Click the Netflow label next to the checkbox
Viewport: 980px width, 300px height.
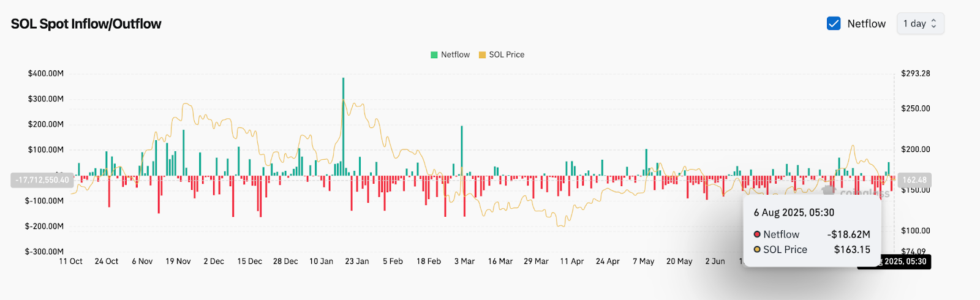click(x=866, y=24)
